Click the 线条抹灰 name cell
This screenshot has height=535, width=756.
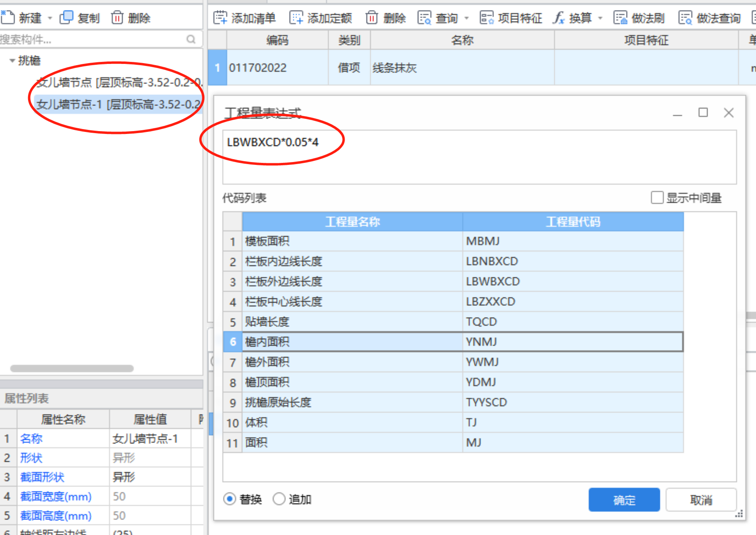[x=462, y=68]
